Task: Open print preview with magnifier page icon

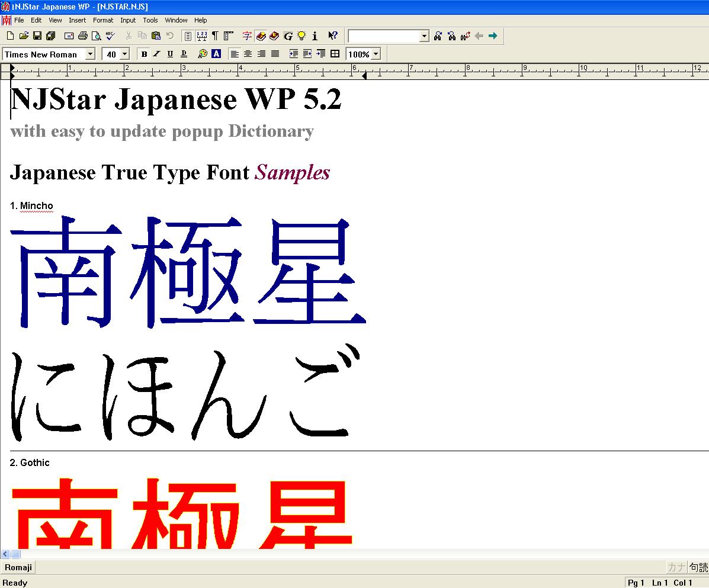Action: [x=96, y=36]
